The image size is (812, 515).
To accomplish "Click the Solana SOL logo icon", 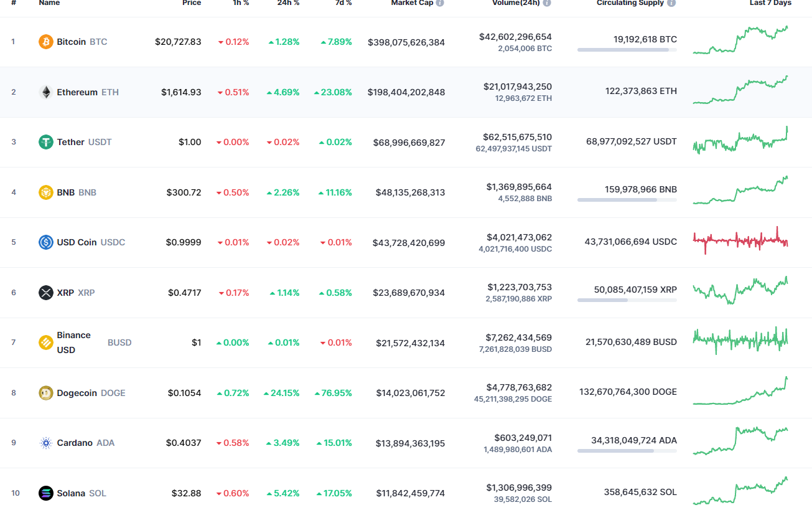I will coord(45,493).
